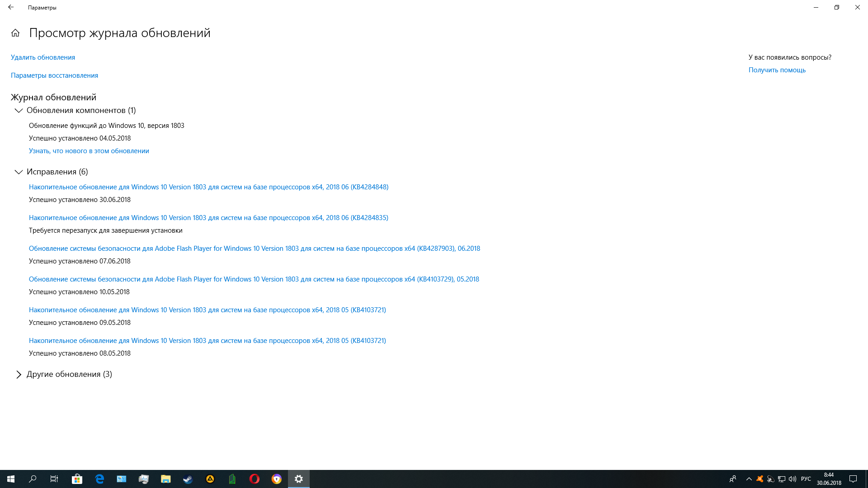Open 'Параметры восстановления' link
The height and width of the screenshot is (488, 868).
pyautogui.click(x=54, y=75)
